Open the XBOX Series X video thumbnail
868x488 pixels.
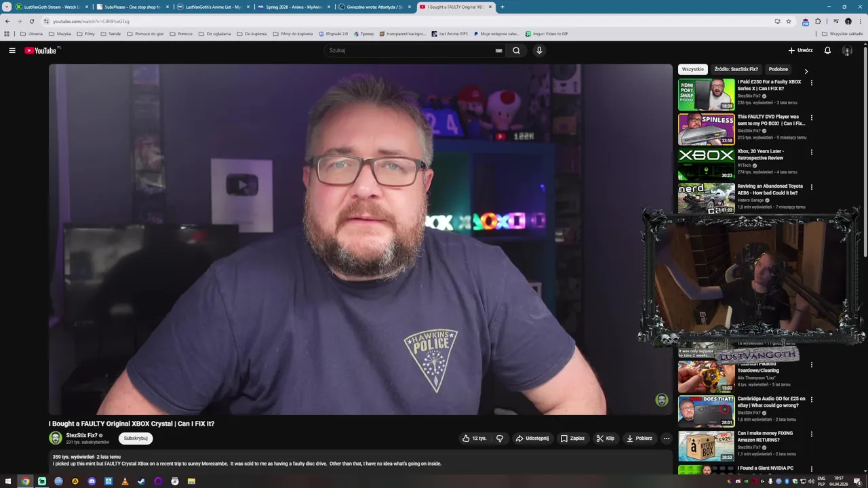[x=706, y=94]
